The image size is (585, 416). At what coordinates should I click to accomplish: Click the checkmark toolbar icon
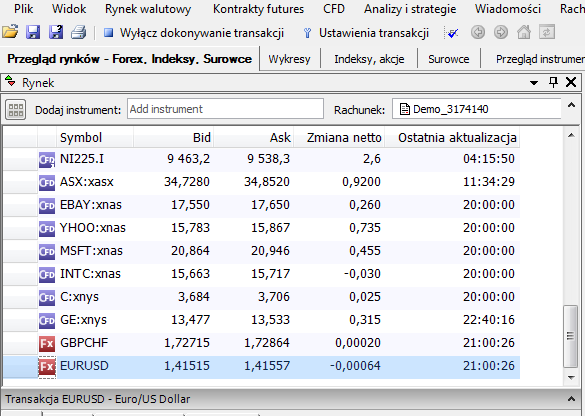452,33
